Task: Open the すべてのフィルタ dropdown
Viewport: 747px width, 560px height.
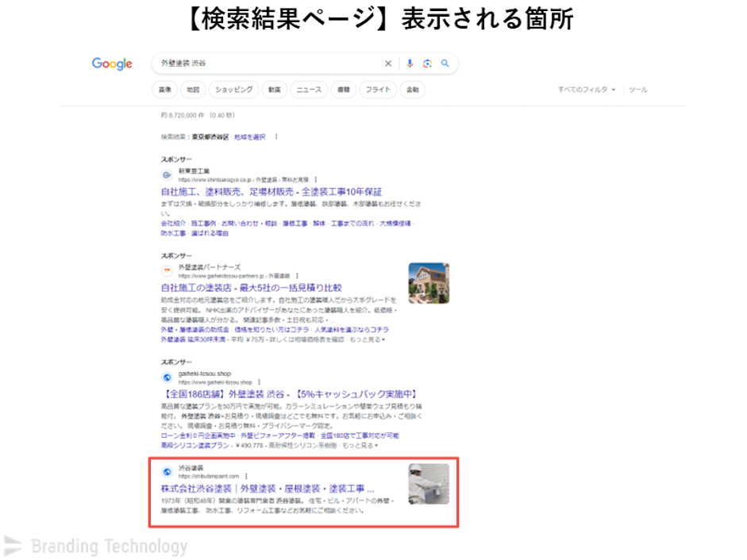Action: (587, 90)
